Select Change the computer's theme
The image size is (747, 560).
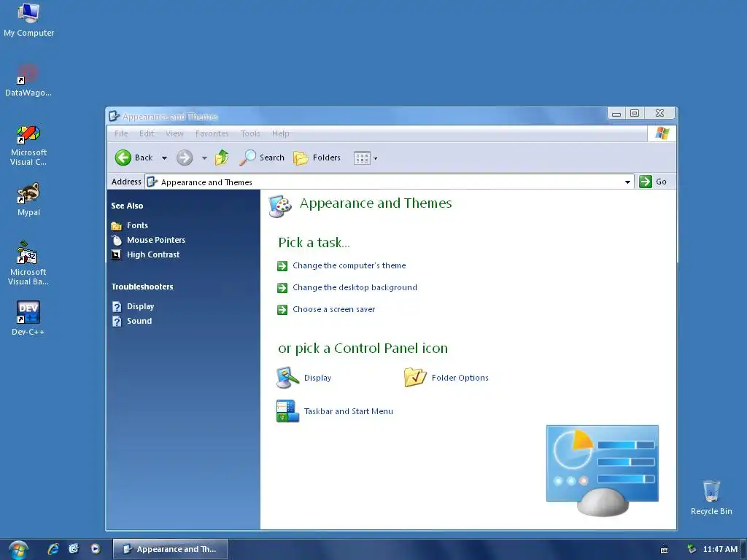(349, 265)
